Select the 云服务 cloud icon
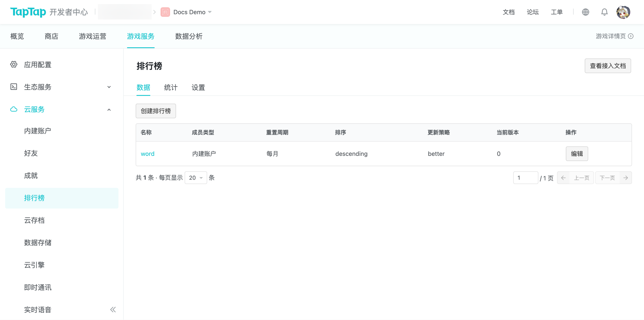 [14, 110]
